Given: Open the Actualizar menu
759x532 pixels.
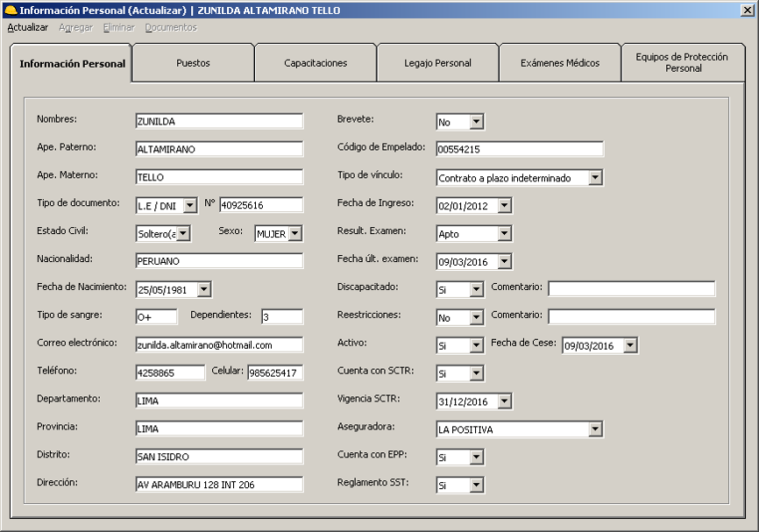Looking at the screenshot, I should [27, 27].
